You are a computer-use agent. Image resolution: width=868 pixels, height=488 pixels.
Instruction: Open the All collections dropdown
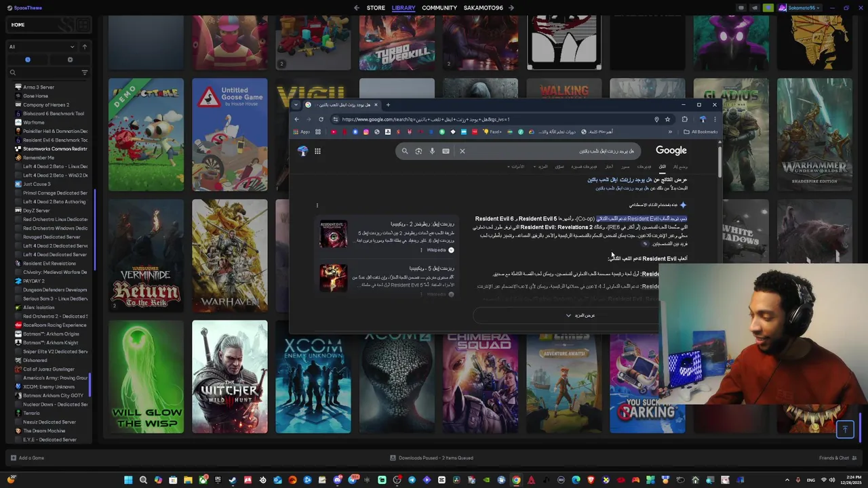click(x=41, y=47)
